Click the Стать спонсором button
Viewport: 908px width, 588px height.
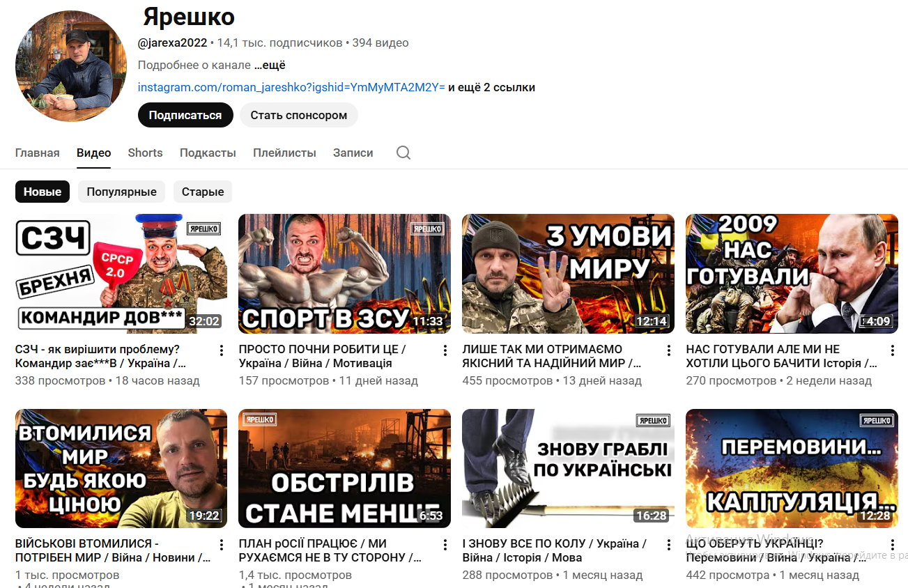[299, 115]
